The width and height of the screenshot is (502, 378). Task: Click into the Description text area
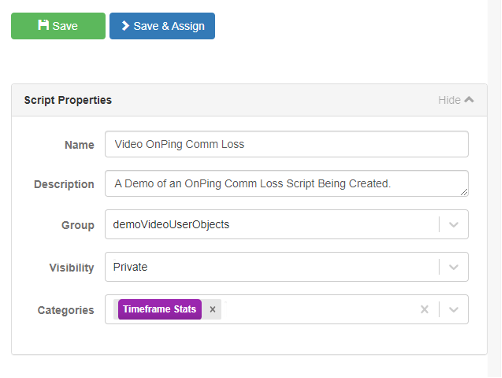pos(287,184)
